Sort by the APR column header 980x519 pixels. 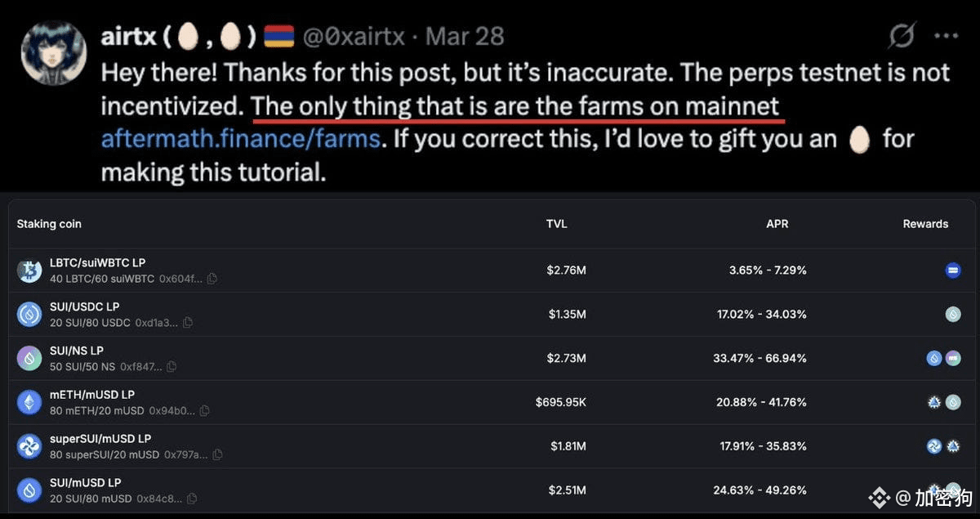point(777,224)
